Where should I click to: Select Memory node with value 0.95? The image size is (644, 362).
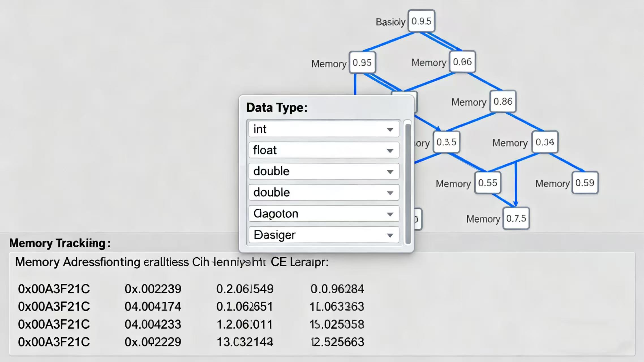pyautogui.click(x=362, y=63)
